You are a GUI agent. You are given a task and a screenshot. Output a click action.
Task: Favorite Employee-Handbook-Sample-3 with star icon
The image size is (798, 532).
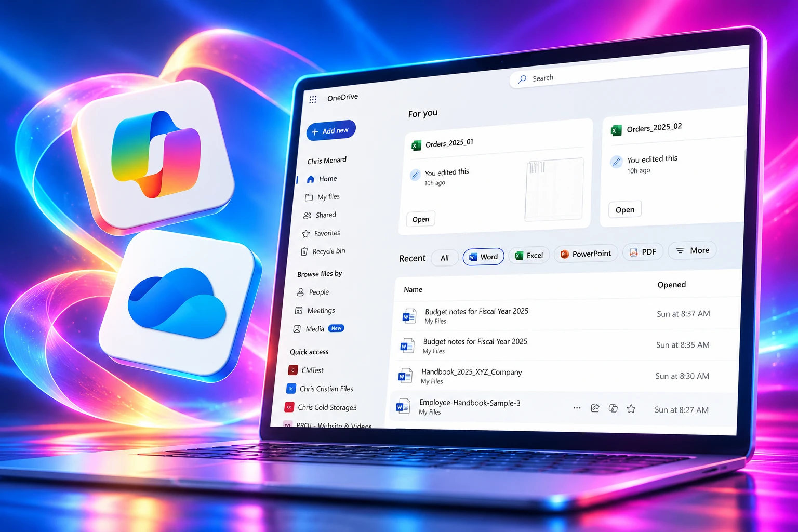point(631,409)
